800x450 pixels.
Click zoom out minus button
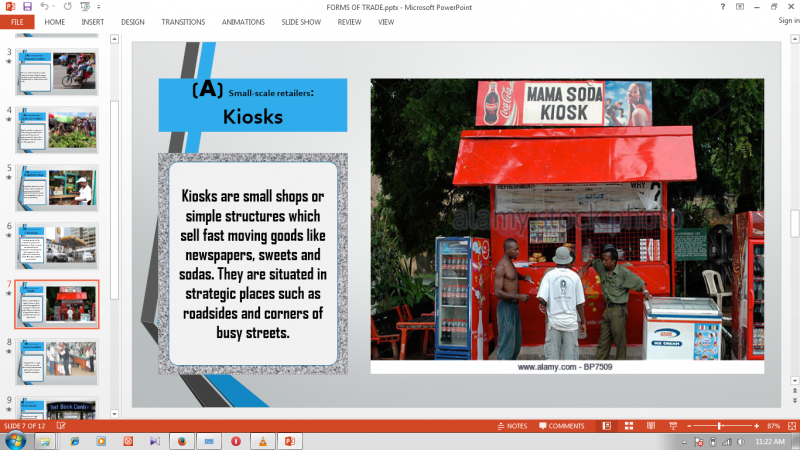689,426
